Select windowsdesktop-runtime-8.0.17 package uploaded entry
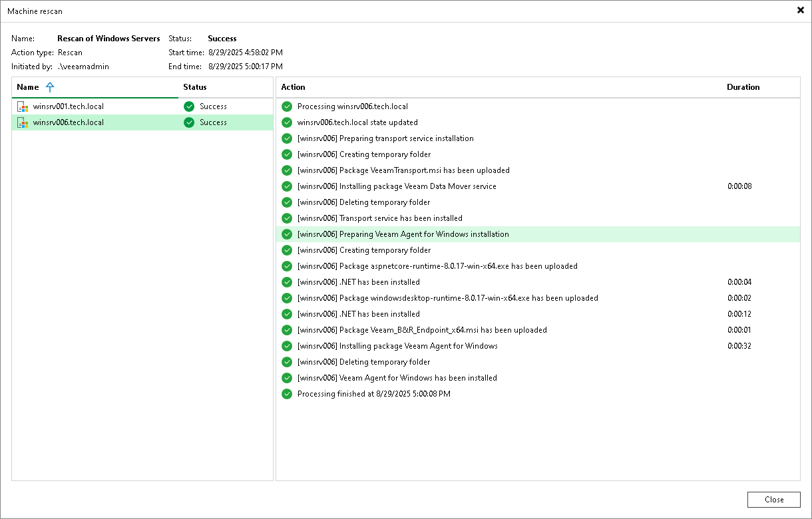 [x=538, y=298]
